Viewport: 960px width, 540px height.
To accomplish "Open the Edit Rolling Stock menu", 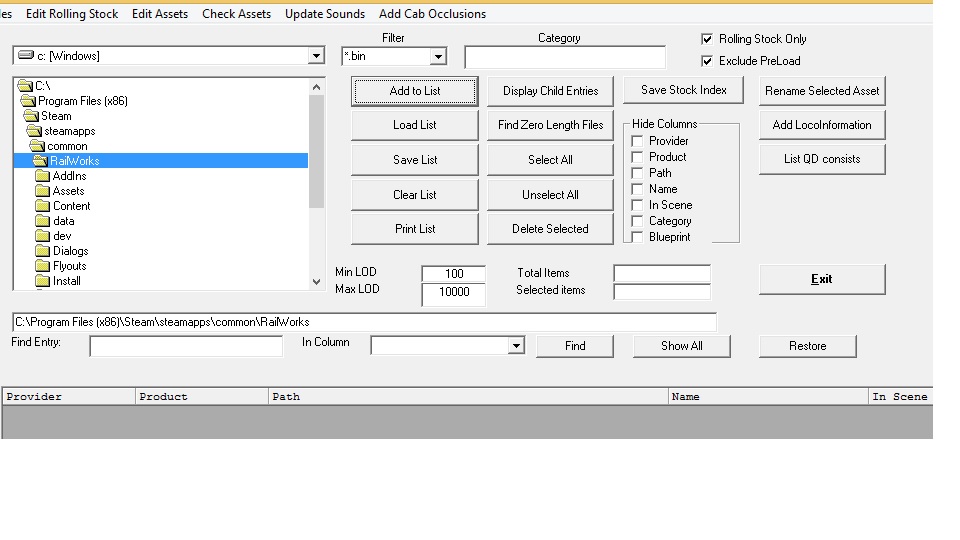I will coord(72,14).
